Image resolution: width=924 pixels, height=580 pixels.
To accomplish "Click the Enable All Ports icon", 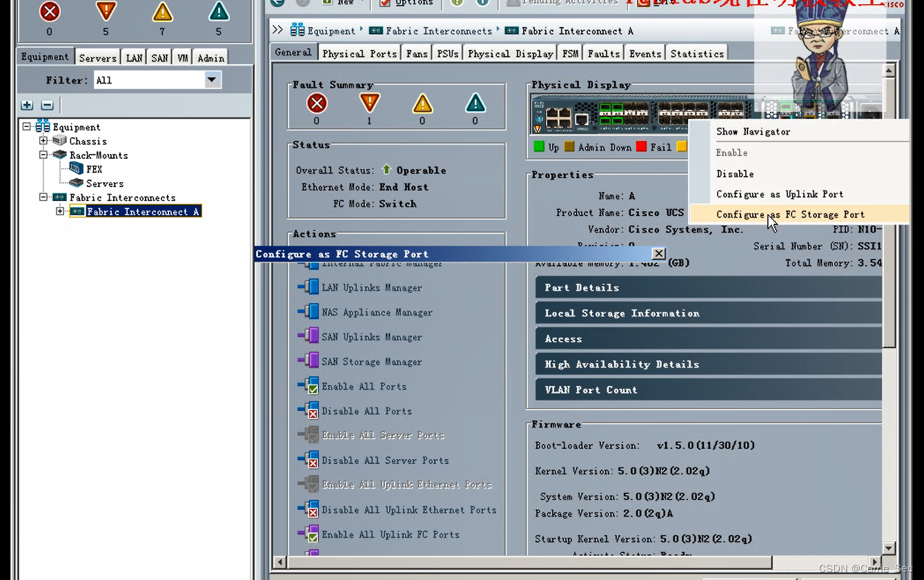I will point(308,386).
